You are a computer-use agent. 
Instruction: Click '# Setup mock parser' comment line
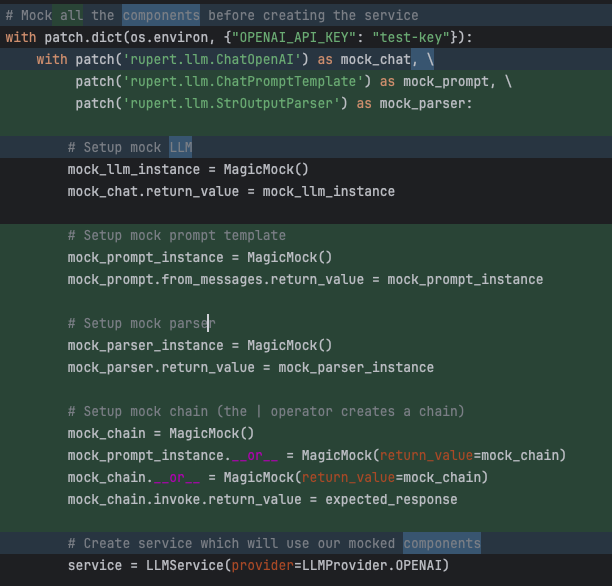(x=142, y=323)
